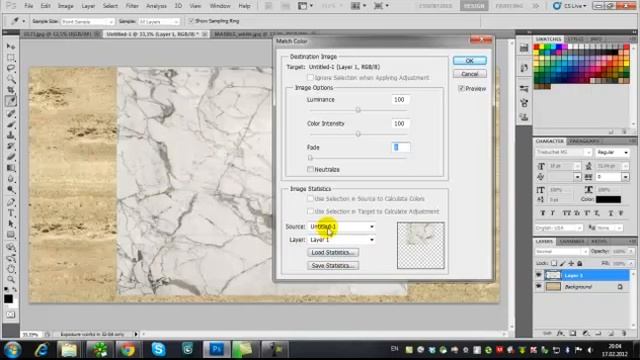Select the Rectangular Marquee tool
Image resolution: width=640 pixels, height=360 pixels.
[x=11, y=58]
